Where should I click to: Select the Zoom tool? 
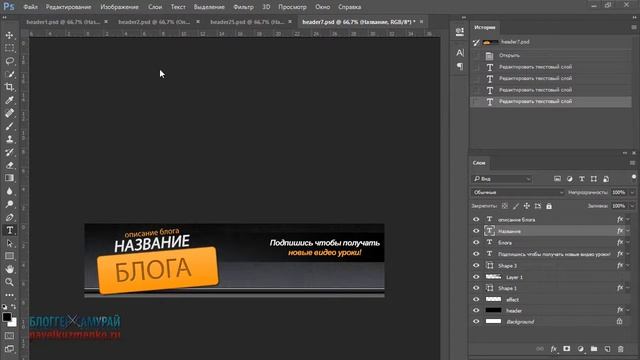click(9, 282)
